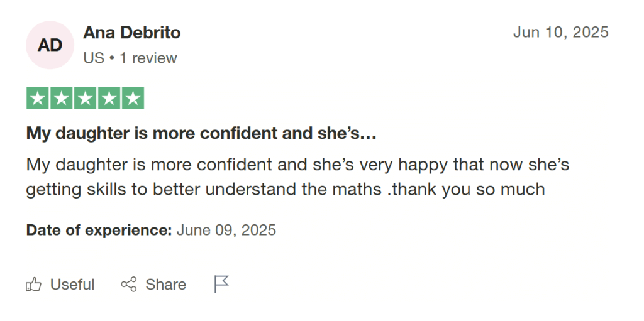
Task: Click the "US" country text
Action: [93, 58]
